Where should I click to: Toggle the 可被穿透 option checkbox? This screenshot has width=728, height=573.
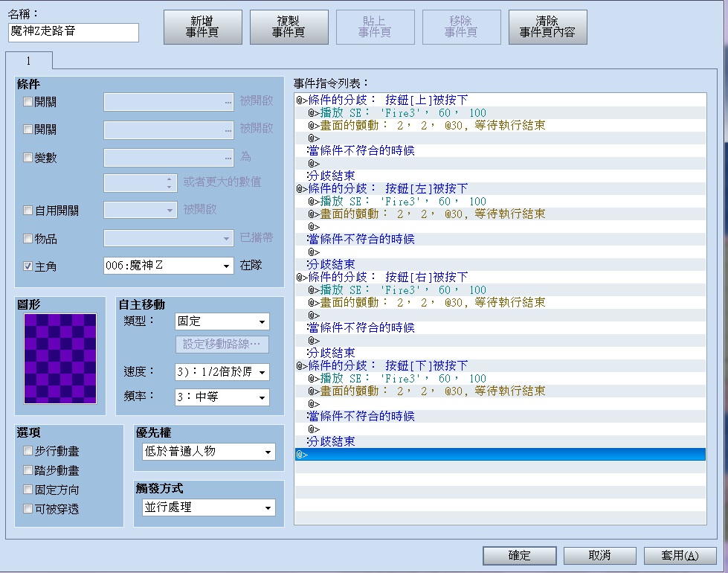[28, 509]
